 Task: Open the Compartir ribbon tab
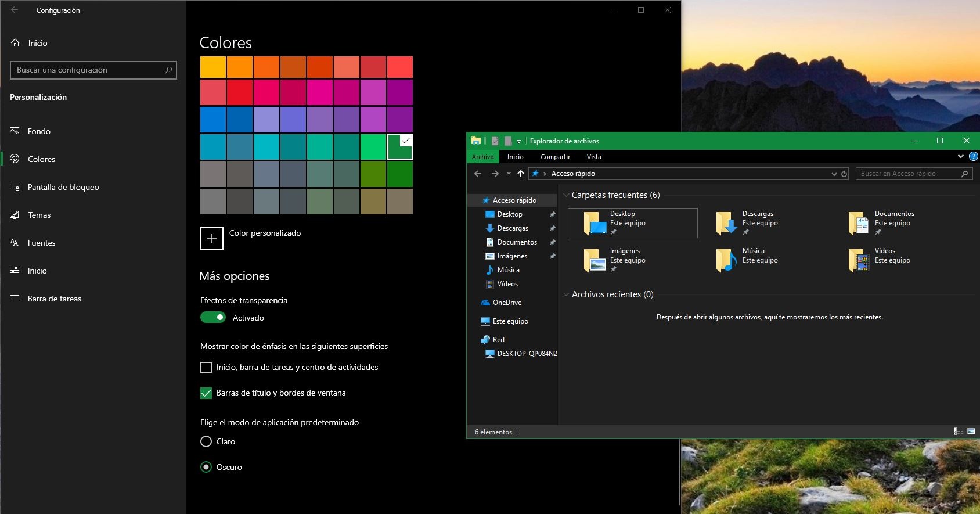coord(555,157)
